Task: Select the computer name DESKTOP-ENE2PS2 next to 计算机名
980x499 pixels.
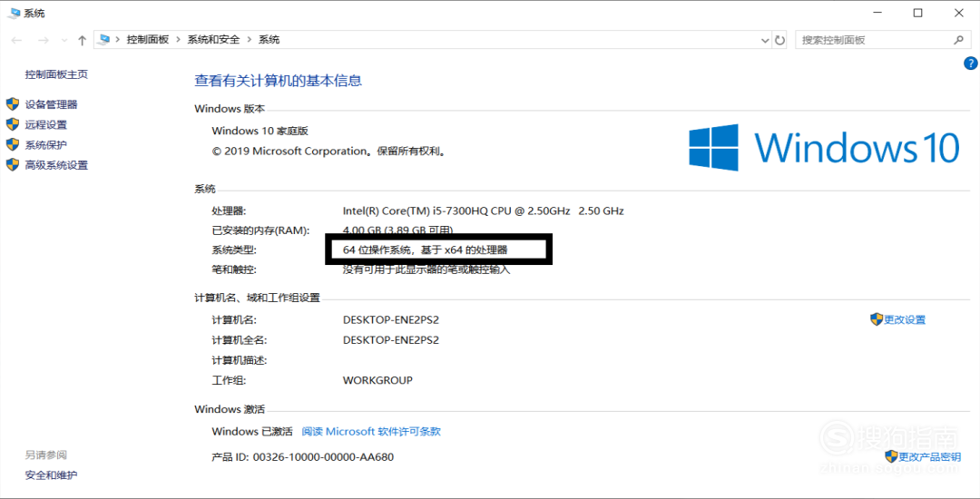Action: pyautogui.click(x=391, y=319)
